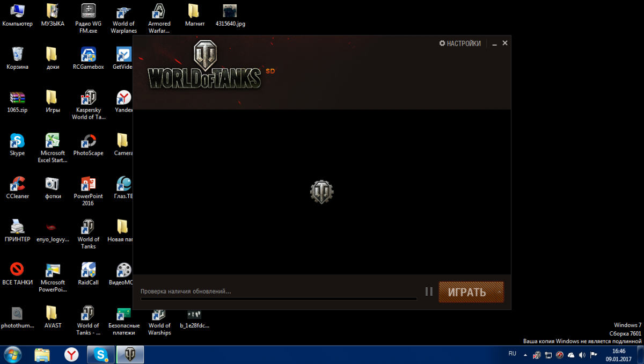The width and height of the screenshot is (644, 364).
Task: Open Yandex browser from taskbar
Action: point(71,354)
